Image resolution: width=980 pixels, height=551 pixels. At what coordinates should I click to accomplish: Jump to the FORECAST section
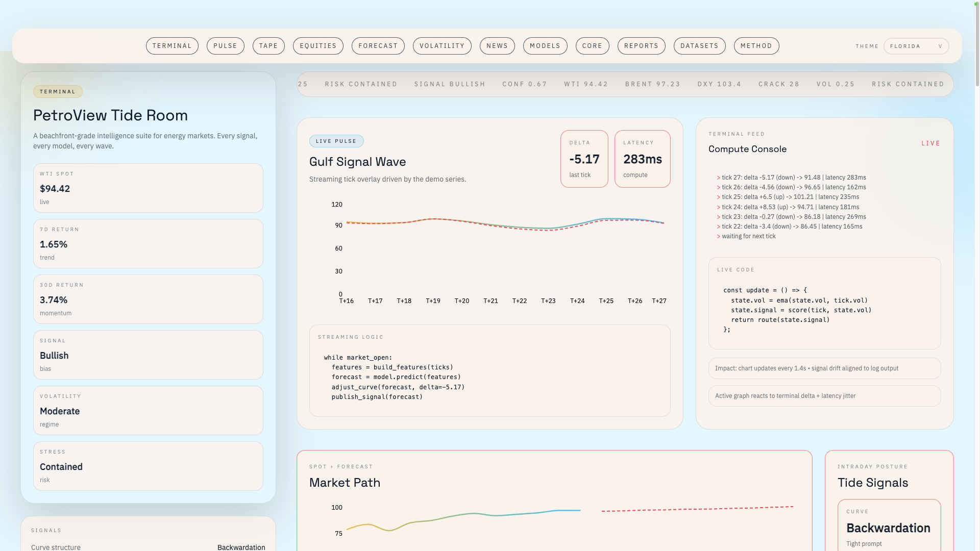(378, 46)
